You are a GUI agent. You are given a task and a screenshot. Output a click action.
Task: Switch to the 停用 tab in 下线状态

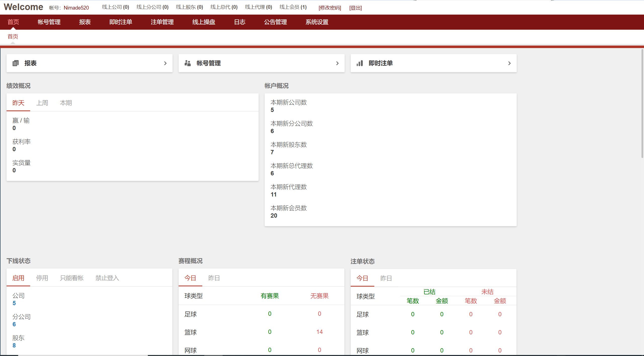click(x=42, y=278)
